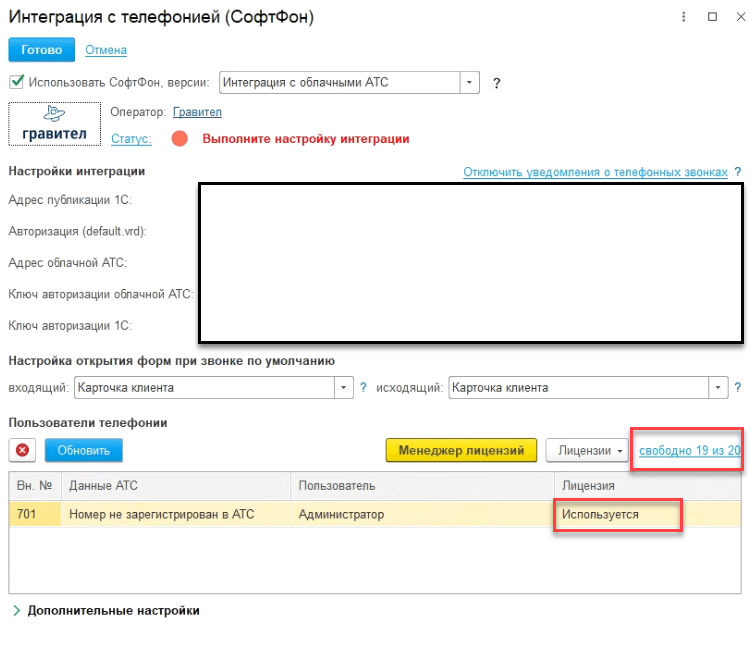The image size is (756, 654).
Task: Expand Дополнительные настройки section
Action: click(106, 611)
